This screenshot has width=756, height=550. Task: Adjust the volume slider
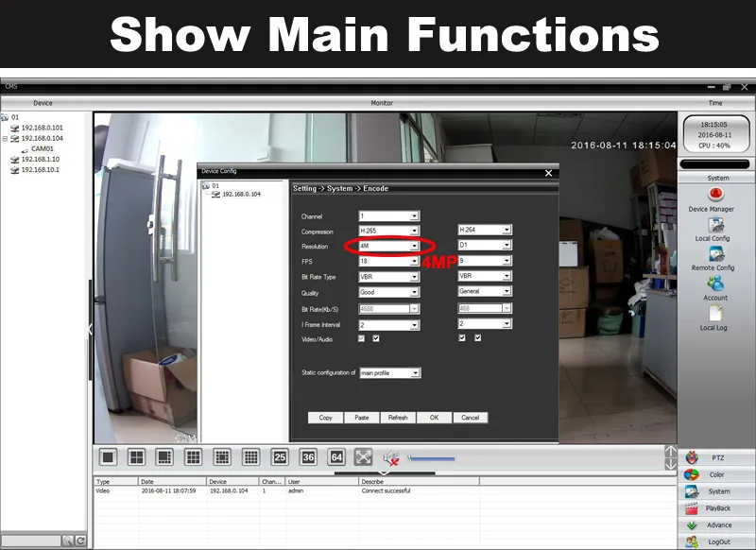431,458
